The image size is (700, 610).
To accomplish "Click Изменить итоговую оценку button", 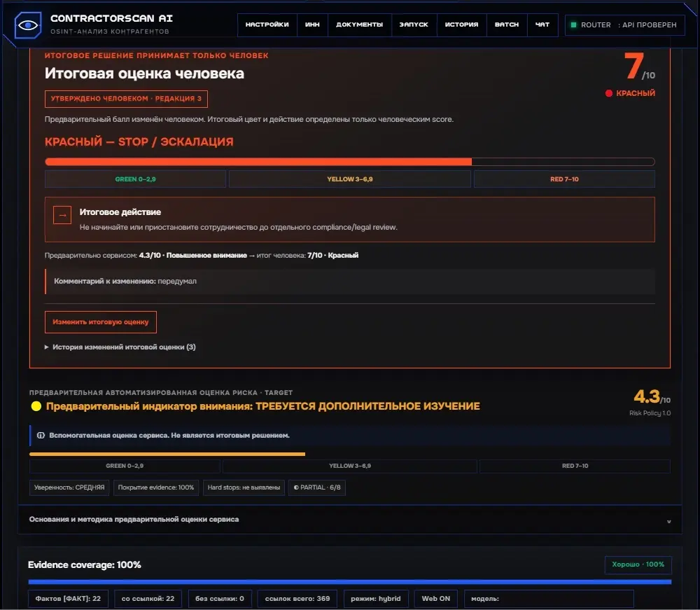I will point(100,322).
